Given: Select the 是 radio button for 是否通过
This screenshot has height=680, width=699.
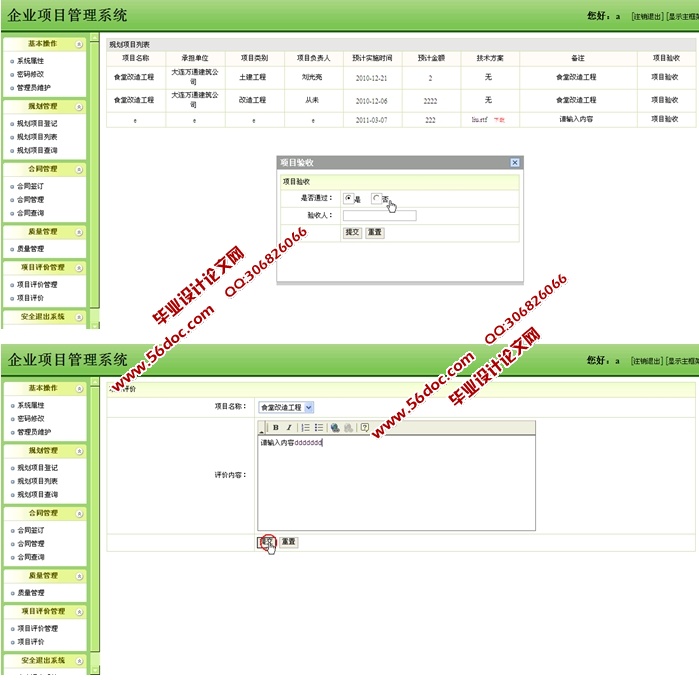Looking at the screenshot, I should point(348,198).
